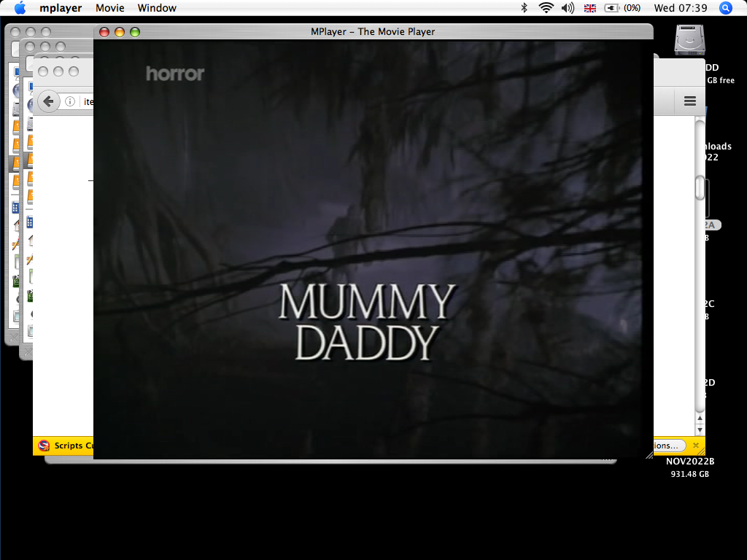Show site information in browser address bar
Image resolution: width=747 pixels, height=560 pixels.
pos(70,101)
